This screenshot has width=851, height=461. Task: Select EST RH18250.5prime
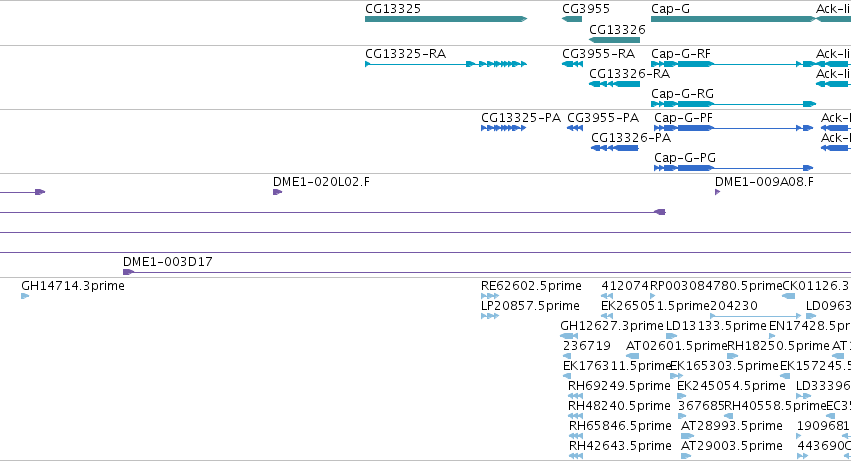tap(732, 356)
